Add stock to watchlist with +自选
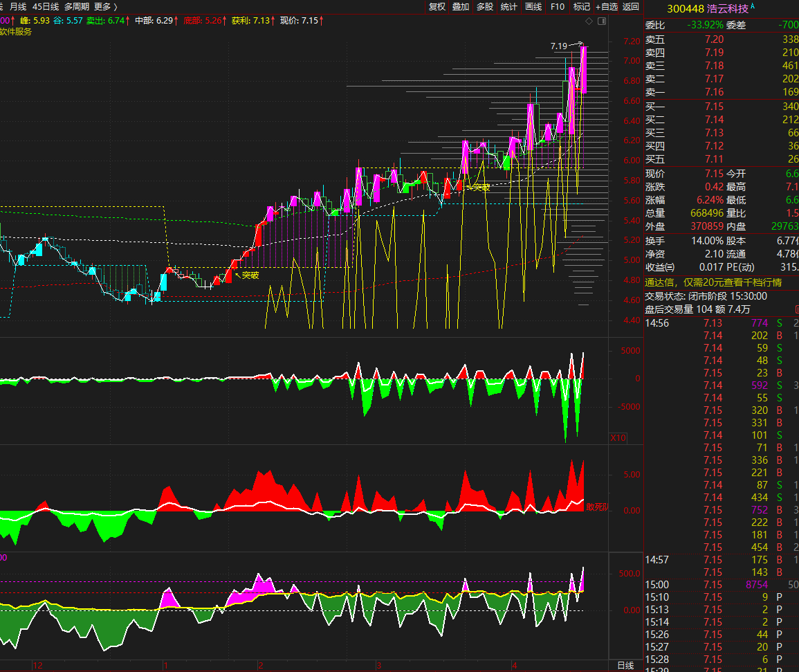Viewport: 799px width, 672px height. click(x=606, y=7)
